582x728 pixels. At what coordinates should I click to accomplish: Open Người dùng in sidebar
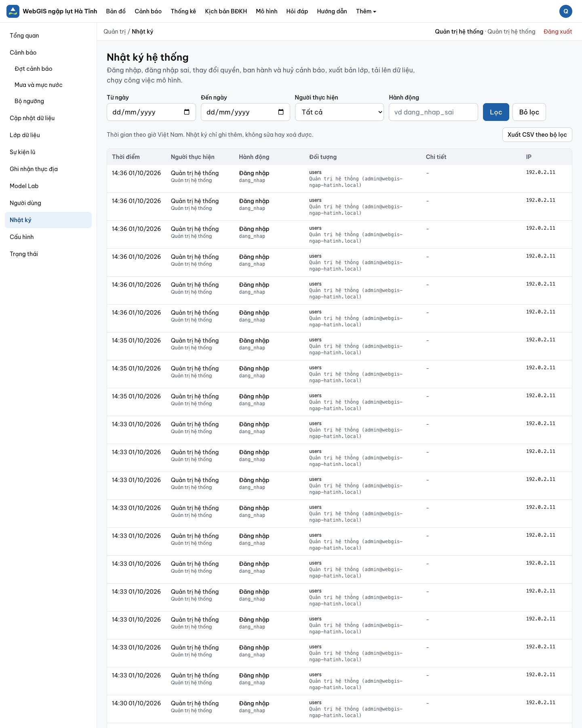click(48, 203)
